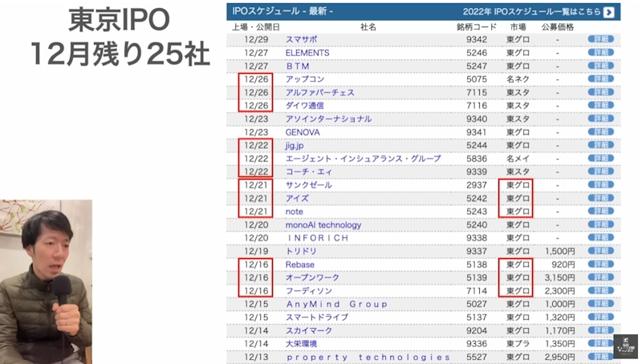The image size is (642, 364).
Task: Open the jig.jp company link
Action: (295, 145)
